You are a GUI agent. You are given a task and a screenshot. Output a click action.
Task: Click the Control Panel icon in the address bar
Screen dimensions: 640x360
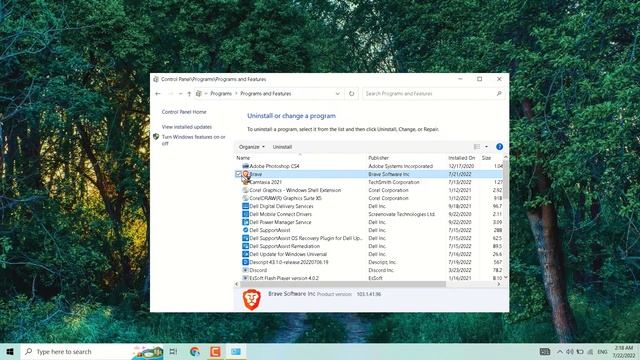click(x=199, y=93)
